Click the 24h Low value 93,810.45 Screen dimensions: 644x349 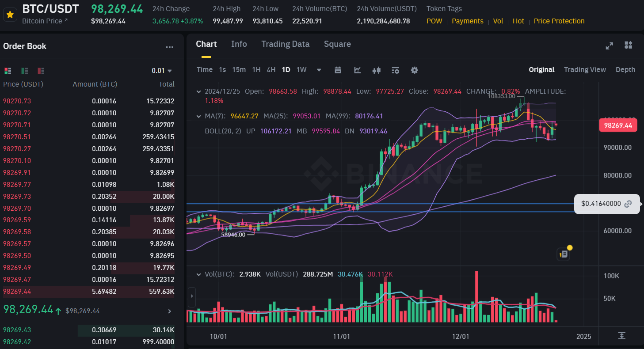click(267, 21)
